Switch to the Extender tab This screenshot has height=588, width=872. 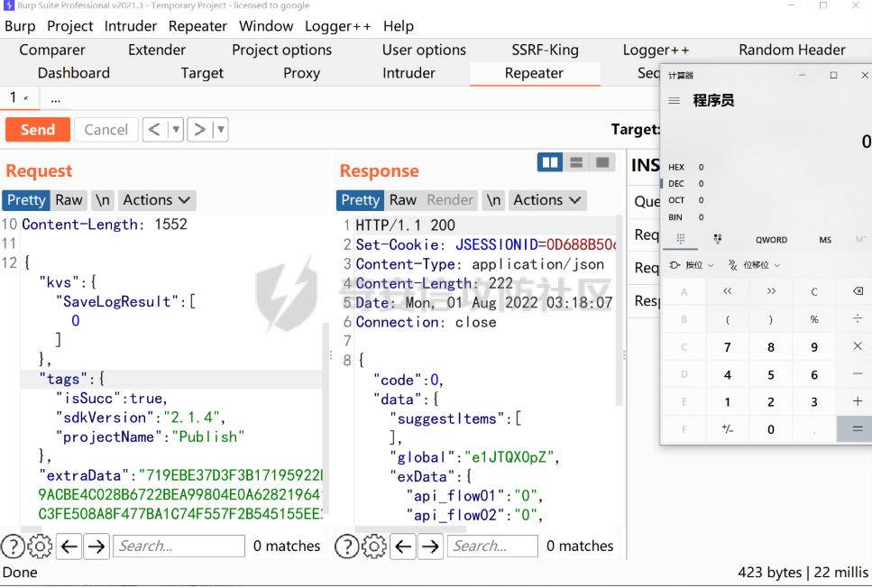coord(157,51)
